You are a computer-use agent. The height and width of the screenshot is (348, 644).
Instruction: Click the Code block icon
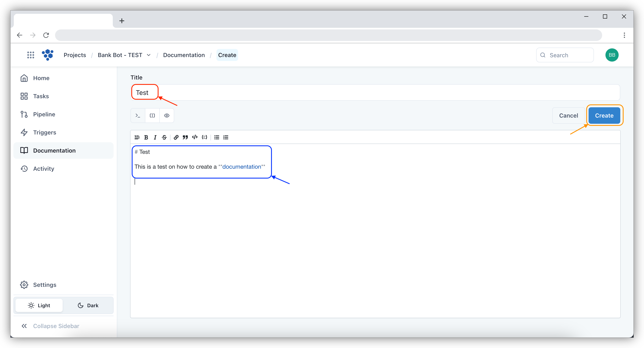pyautogui.click(x=205, y=137)
